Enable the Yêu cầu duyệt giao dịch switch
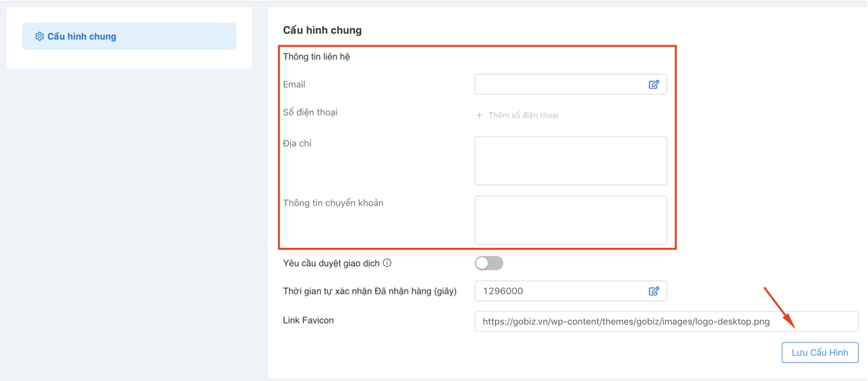 coord(489,263)
